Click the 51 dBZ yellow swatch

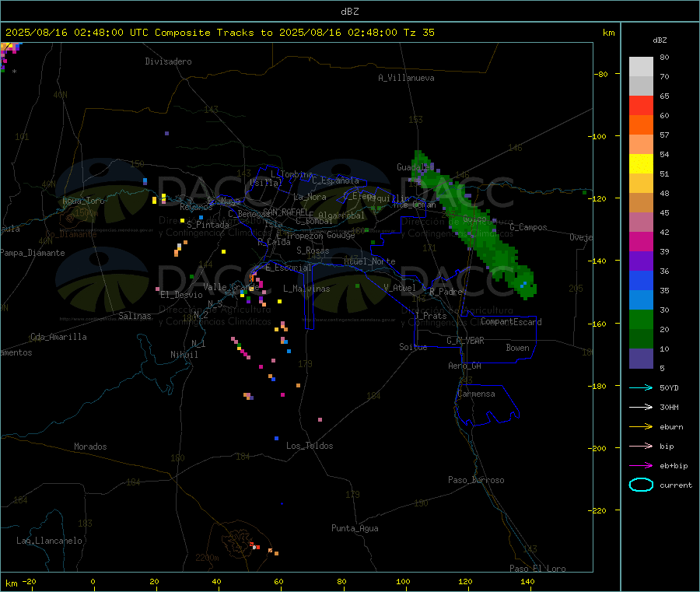(x=641, y=164)
